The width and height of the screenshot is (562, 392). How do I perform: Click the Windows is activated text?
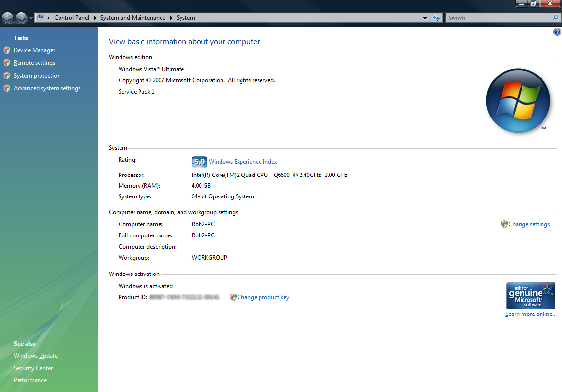tap(145, 286)
